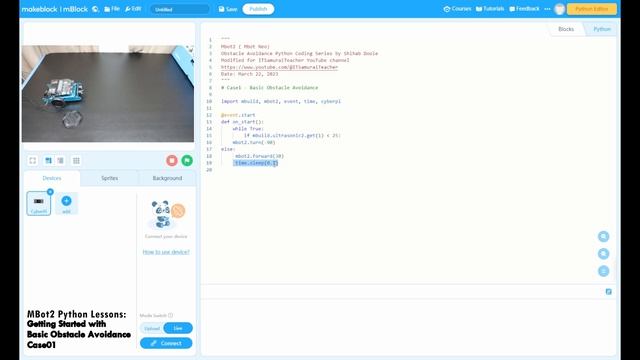Viewport: 640px width, 360px height.
Task: Stop the program with red button
Action: [x=172, y=160]
